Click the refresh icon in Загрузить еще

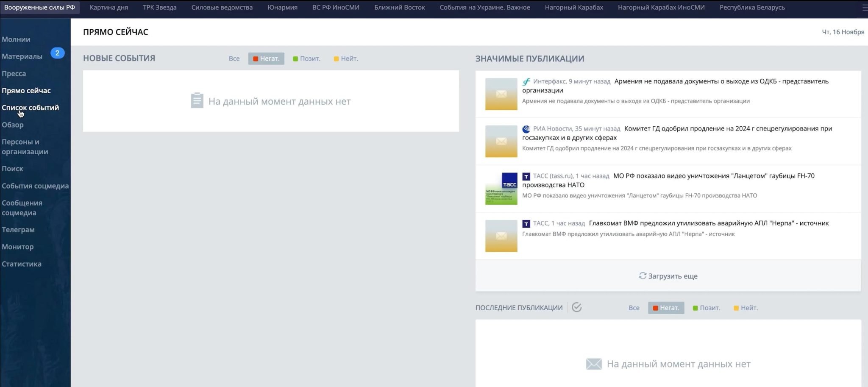(x=643, y=276)
